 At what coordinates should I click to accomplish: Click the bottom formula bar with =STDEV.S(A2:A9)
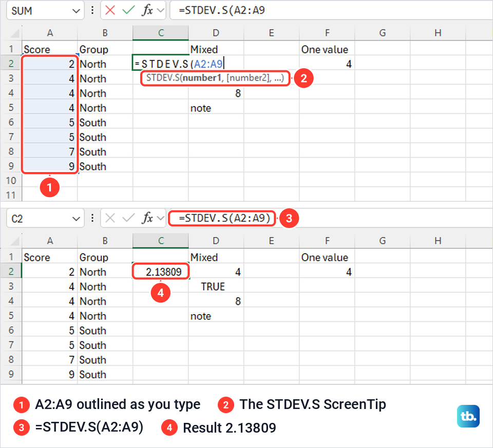click(x=331, y=218)
